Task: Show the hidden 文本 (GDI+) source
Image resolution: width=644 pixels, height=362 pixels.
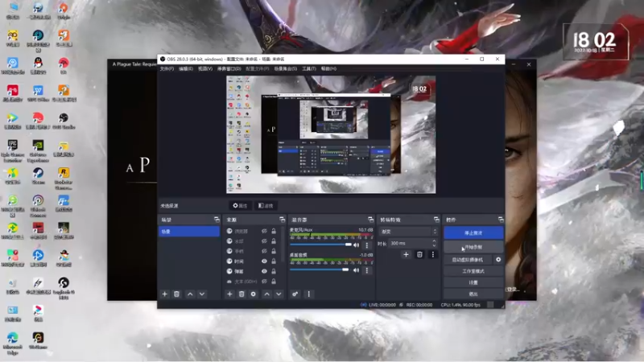Action: tap(264, 282)
